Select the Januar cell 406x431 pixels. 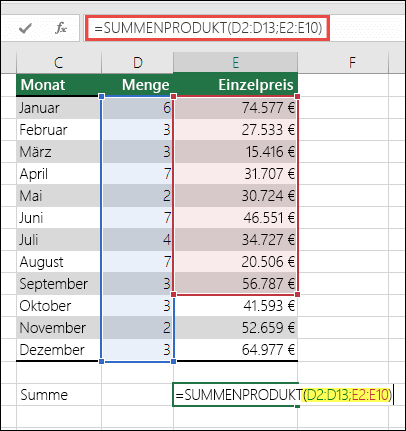point(59,108)
